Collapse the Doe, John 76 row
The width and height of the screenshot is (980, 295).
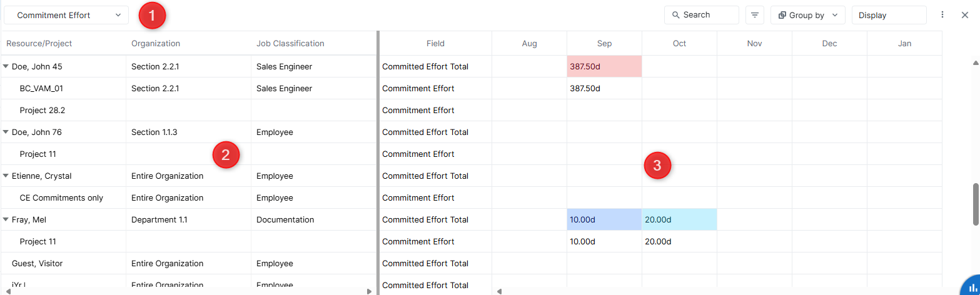tap(6, 132)
